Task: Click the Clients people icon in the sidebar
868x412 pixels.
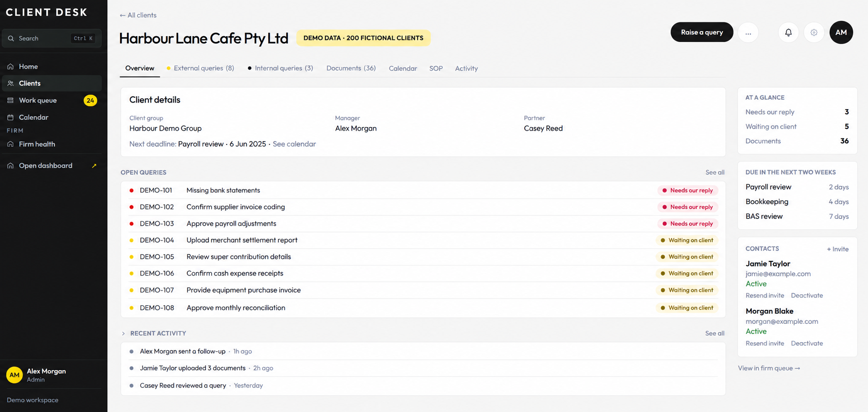Action: pyautogui.click(x=10, y=83)
